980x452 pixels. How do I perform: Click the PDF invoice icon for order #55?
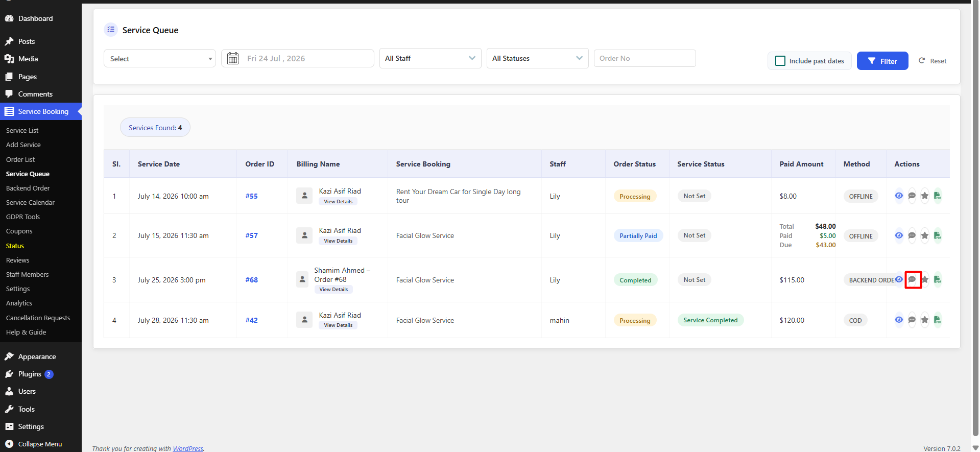[938, 196]
